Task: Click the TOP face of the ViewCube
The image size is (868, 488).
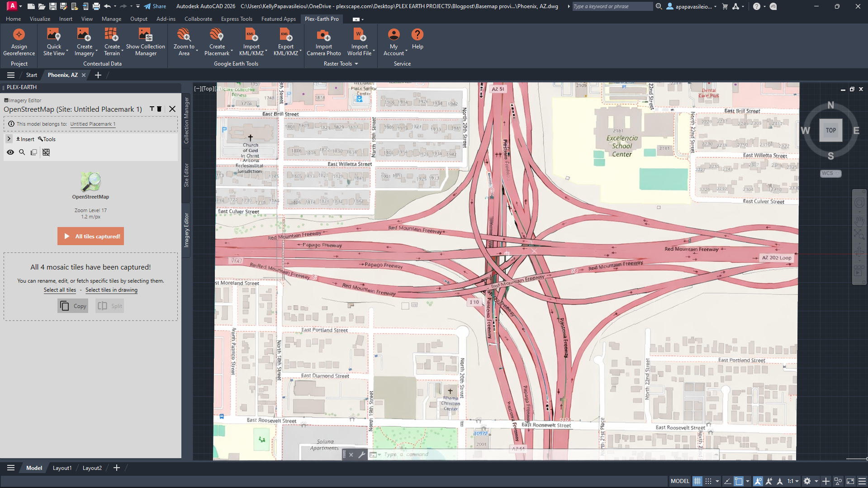Action: (x=830, y=130)
